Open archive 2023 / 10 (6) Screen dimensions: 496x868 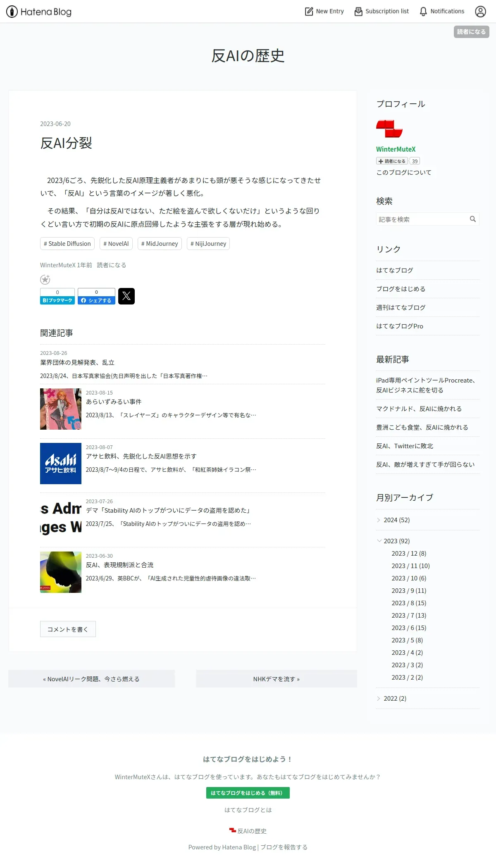coord(409,578)
